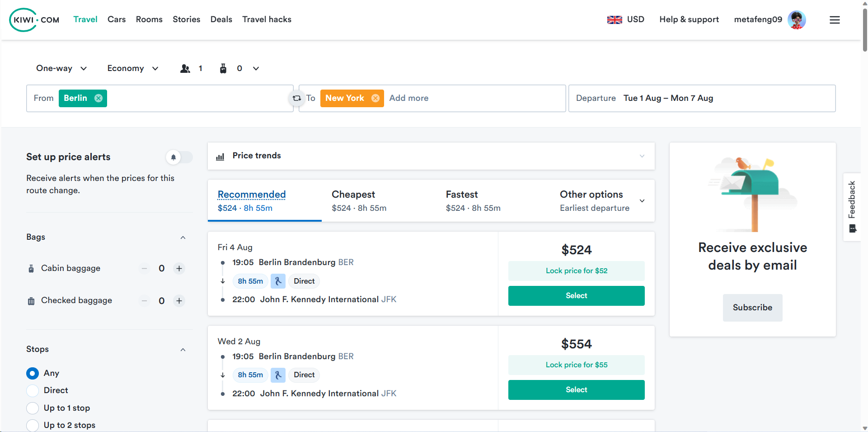Click the Checked baggage suitcase icon
Image resolution: width=868 pixels, height=432 pixels.
coord(31,301)
